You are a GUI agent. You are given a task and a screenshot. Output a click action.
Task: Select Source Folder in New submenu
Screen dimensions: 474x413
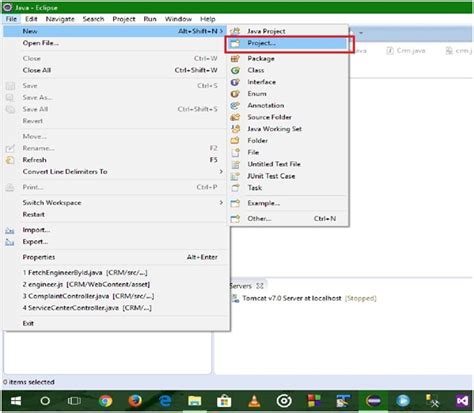pos(288,117)
